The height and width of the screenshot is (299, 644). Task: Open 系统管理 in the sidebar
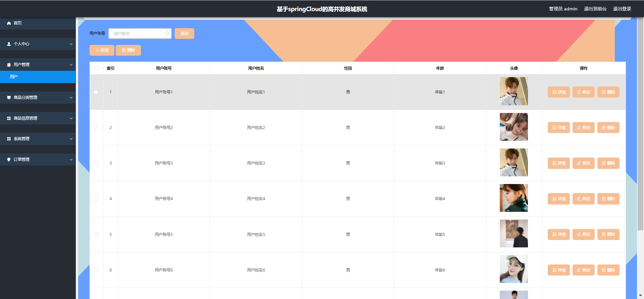click(x=38, y=139)
